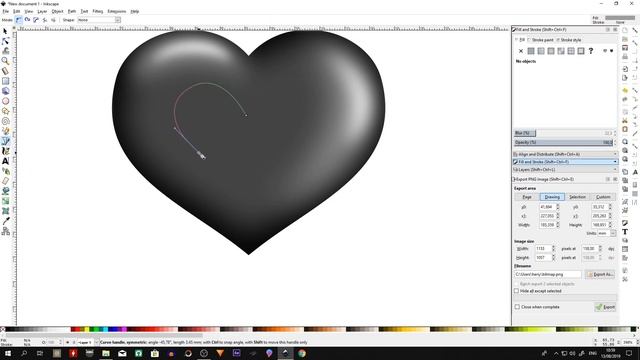Select the Measure tool
The image size is (640, 360).
click(5, 71)
